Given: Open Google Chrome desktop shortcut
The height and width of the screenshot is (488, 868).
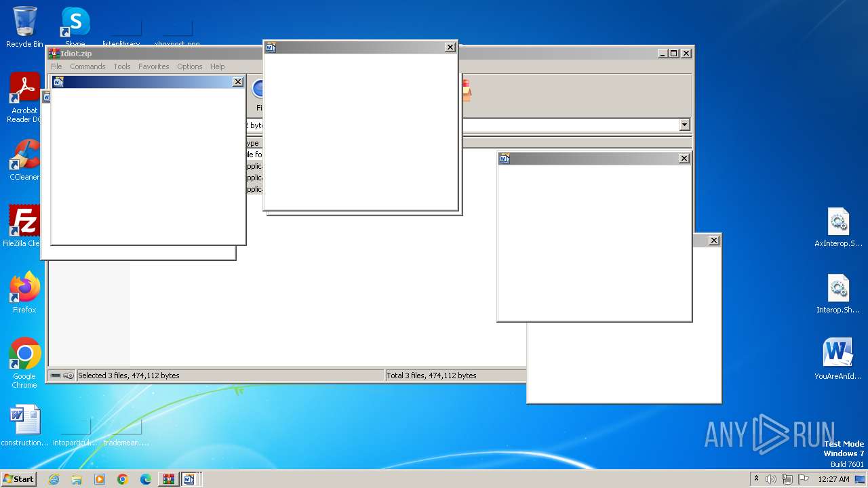Looking at the screenshot, I should (x=24, y=363).
